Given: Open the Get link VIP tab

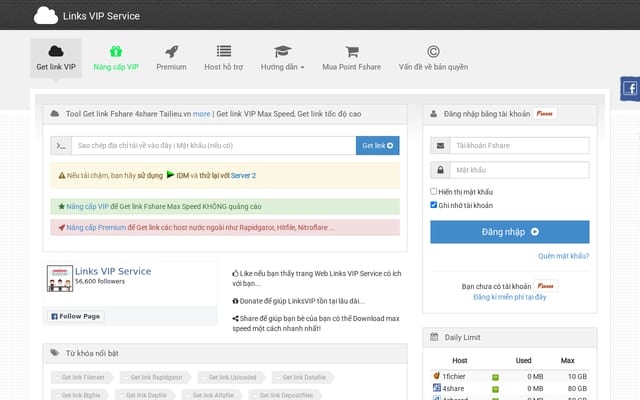Looking at the screenshot, I should (56, 58).
